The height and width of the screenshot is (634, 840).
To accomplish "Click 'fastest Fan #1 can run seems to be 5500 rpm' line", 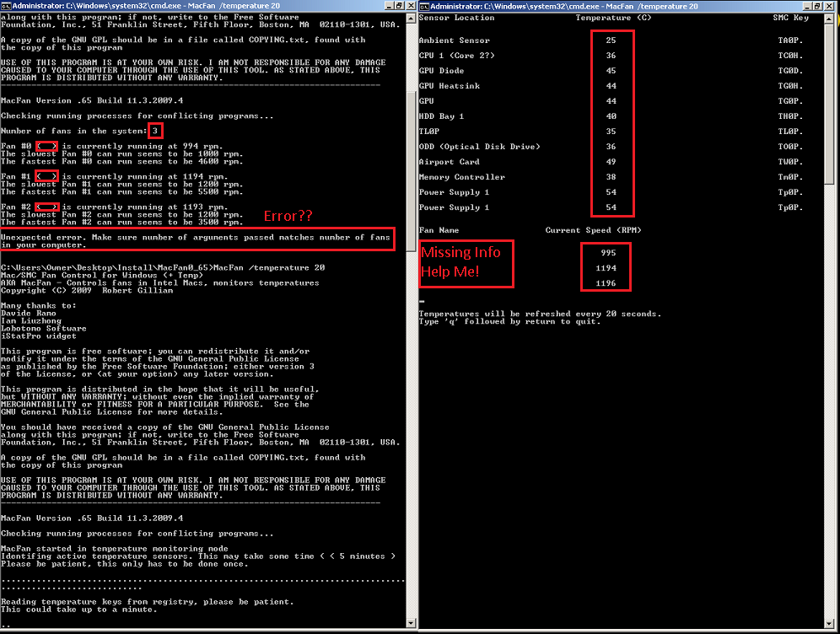I will tap(121, 191).
